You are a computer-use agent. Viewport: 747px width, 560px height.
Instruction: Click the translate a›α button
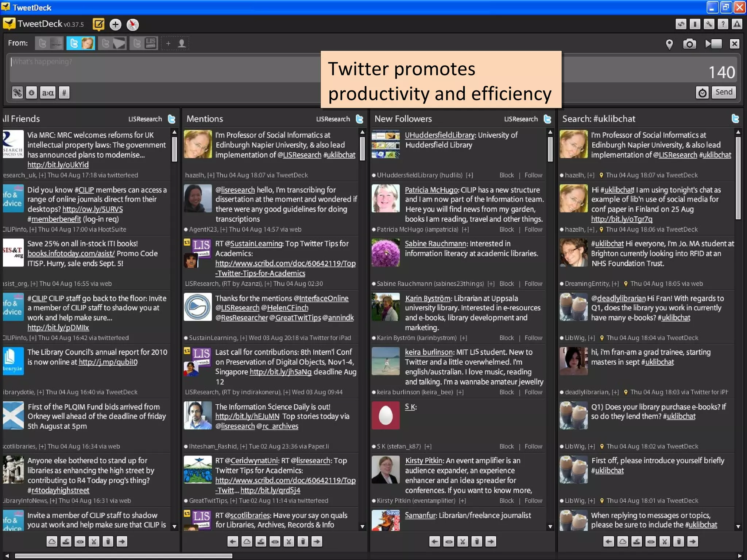(x=48, y=93)
